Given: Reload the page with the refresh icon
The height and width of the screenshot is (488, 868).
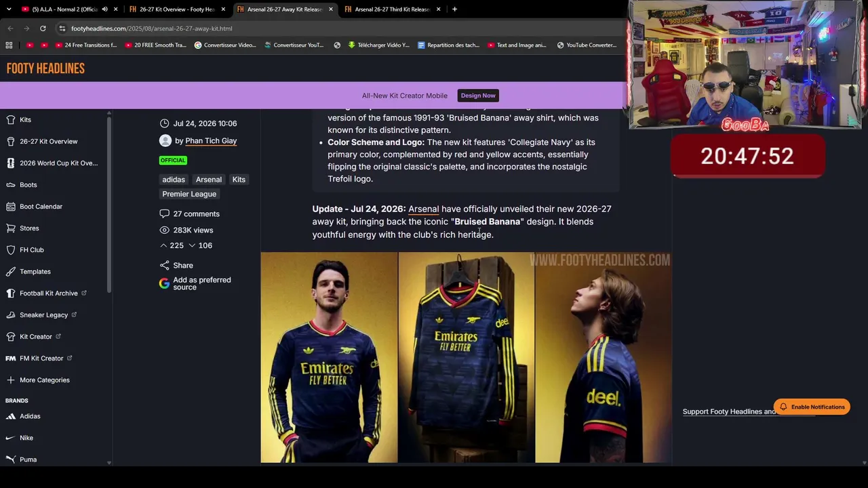Looking at the screenshot, I should [x=43, y=28].
